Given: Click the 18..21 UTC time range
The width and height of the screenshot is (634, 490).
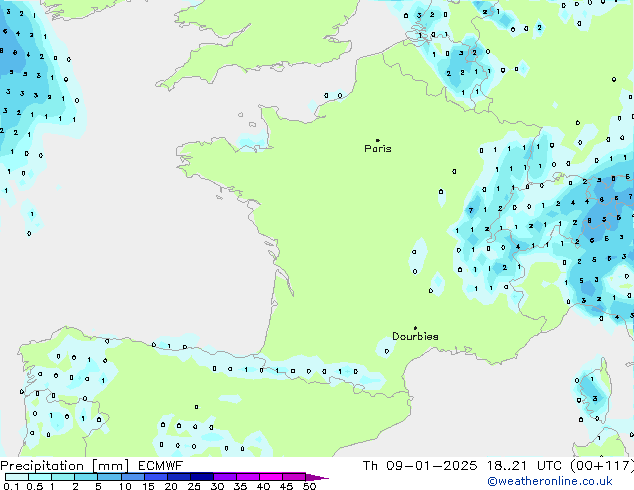Looking at the screenshot, I should coord(520,466).
